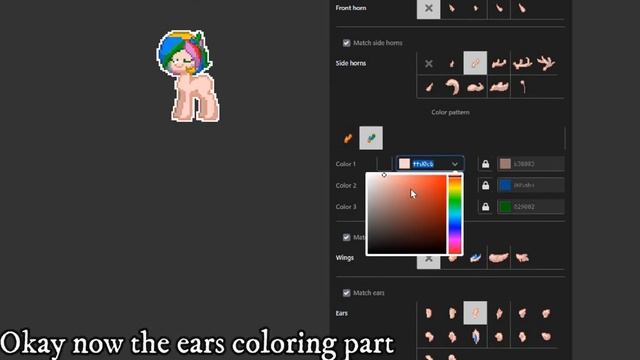Click the blue locked secondary field for Color 2
Image resolution: width=640 pixels, height=360 pixels.
click(531, 185)
